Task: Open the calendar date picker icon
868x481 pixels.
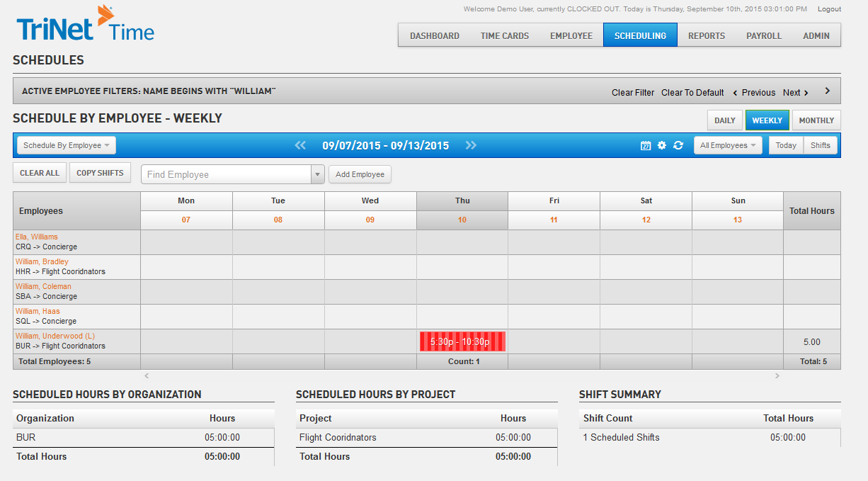Action: coord(646,145)
